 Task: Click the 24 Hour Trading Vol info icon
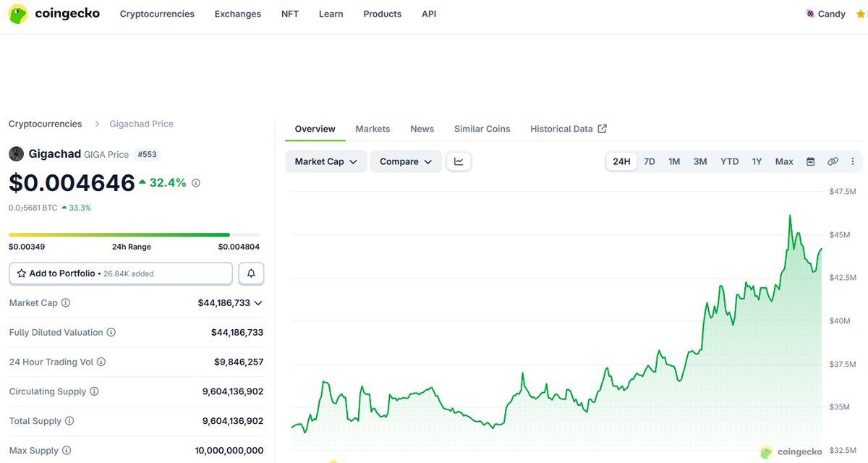101,362
